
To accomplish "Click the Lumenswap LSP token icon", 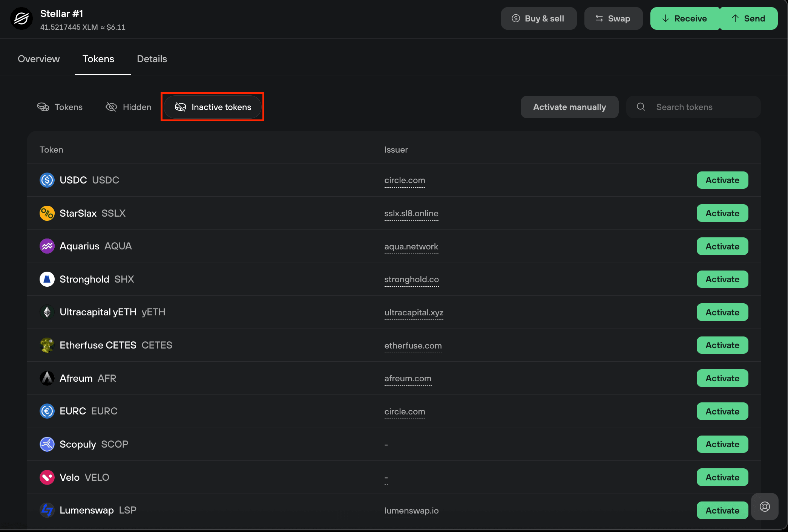I will [x=47, y=510].
